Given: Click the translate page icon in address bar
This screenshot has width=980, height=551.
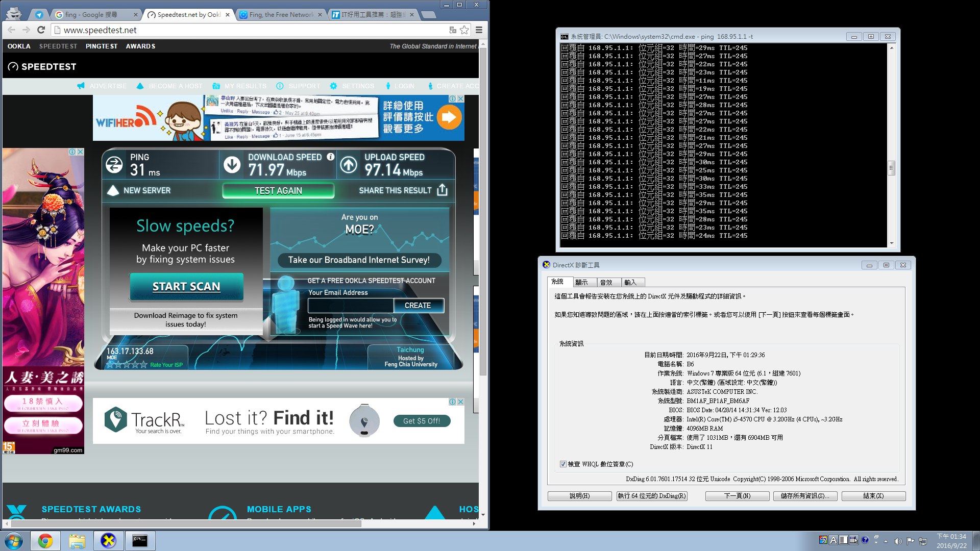Looking at the screenshot, I should (452, 30).
